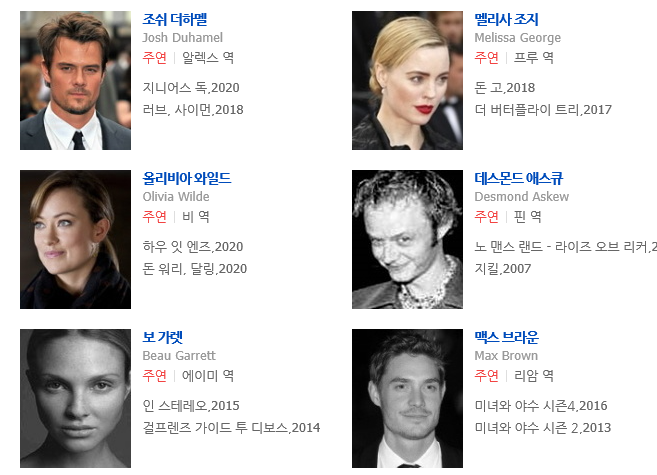Open filmography entry 러브, 사이먼,2018

click(x=193, y=110)
